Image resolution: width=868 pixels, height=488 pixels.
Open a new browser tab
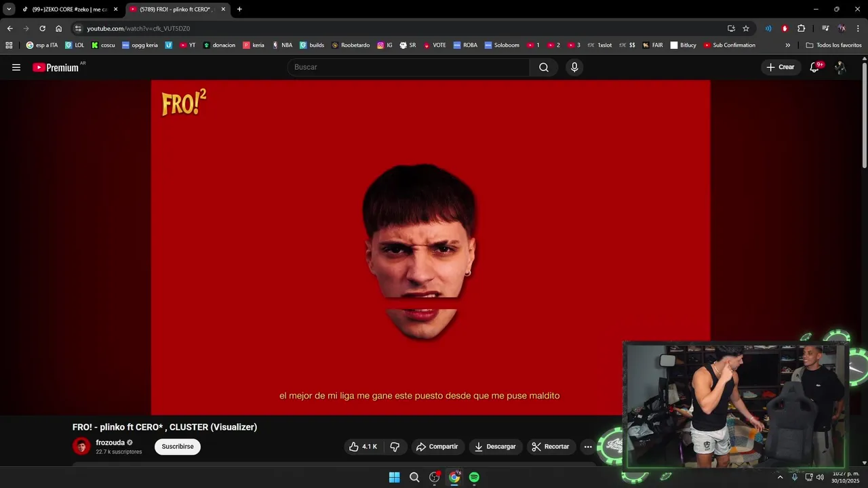click(239, 9)
